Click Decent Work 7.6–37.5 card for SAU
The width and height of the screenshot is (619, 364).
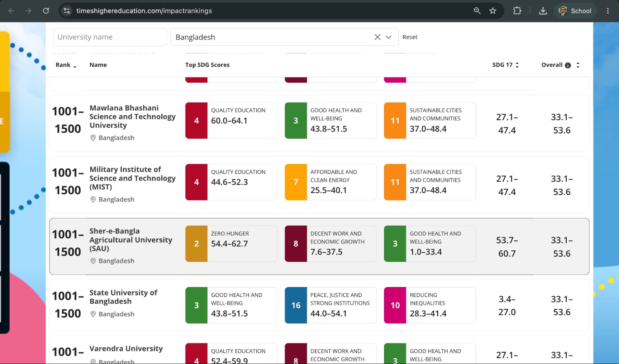(331, 244)
